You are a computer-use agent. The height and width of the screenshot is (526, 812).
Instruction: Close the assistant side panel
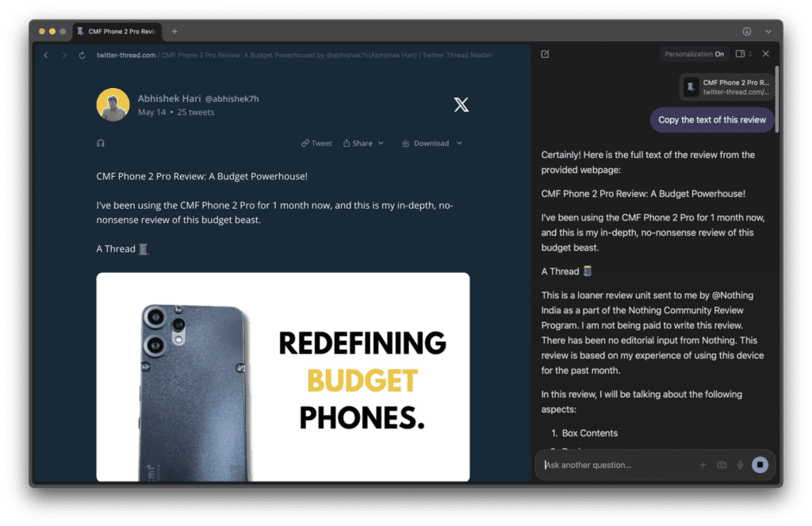click(766, 54)
